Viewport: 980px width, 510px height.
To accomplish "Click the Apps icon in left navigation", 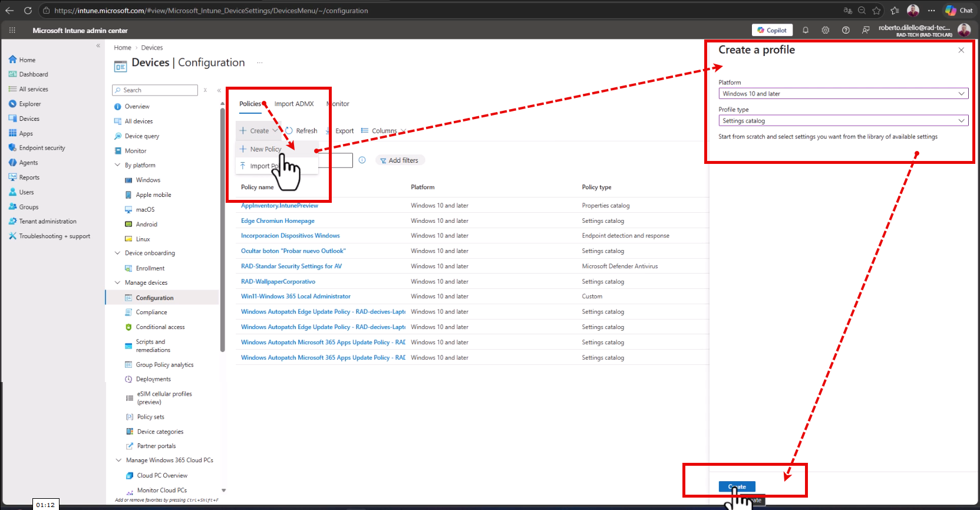I will (12, 133).
